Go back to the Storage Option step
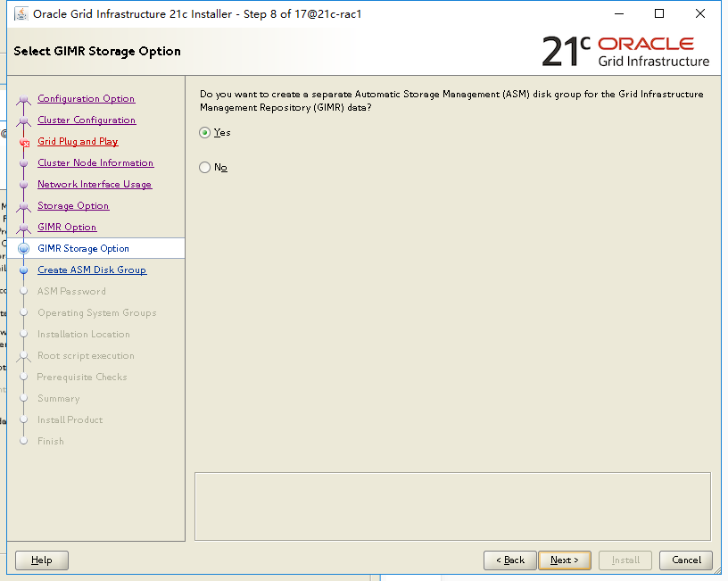Screen dimensions: 728x581 73,205
